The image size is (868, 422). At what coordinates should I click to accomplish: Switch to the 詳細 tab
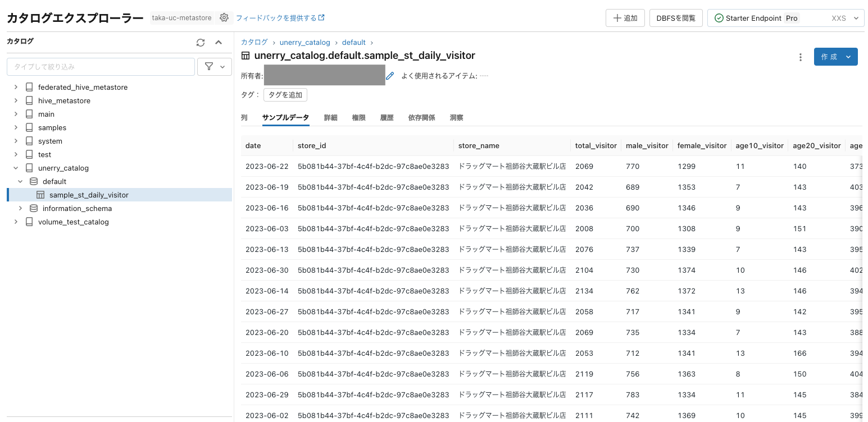click(330, 117)
